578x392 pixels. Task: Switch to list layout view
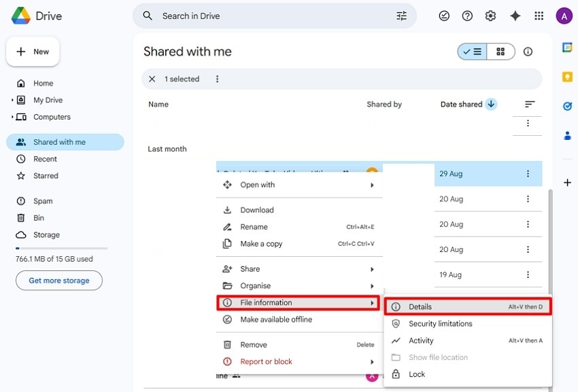pyautogui.click(x=473, y=52)
